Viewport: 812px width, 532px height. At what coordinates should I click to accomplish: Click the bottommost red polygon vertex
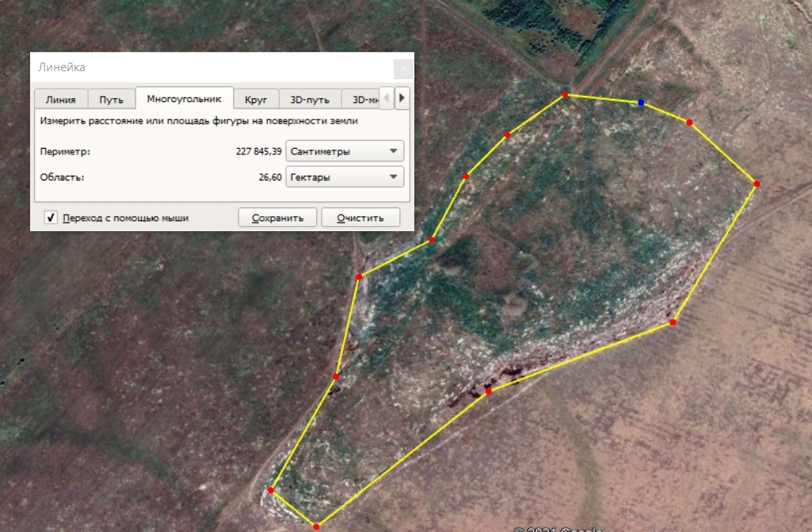coord(316,526)
